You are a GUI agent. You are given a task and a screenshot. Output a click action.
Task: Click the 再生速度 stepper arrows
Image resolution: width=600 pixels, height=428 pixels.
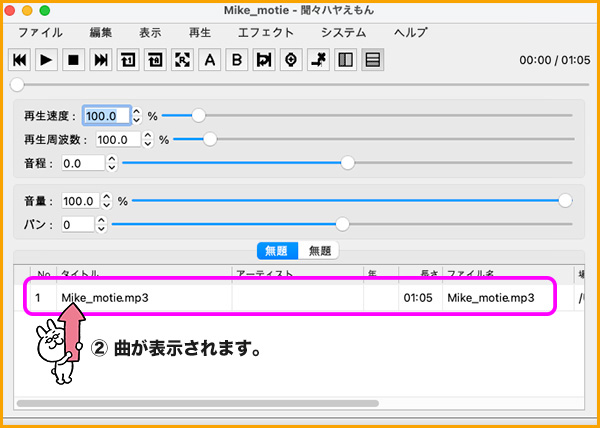click(137, 116)
